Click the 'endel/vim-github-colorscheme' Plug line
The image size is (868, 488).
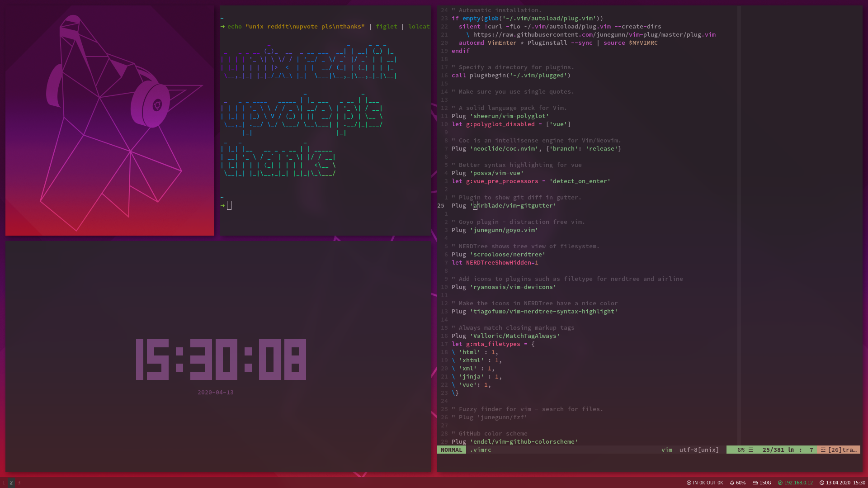515,441
